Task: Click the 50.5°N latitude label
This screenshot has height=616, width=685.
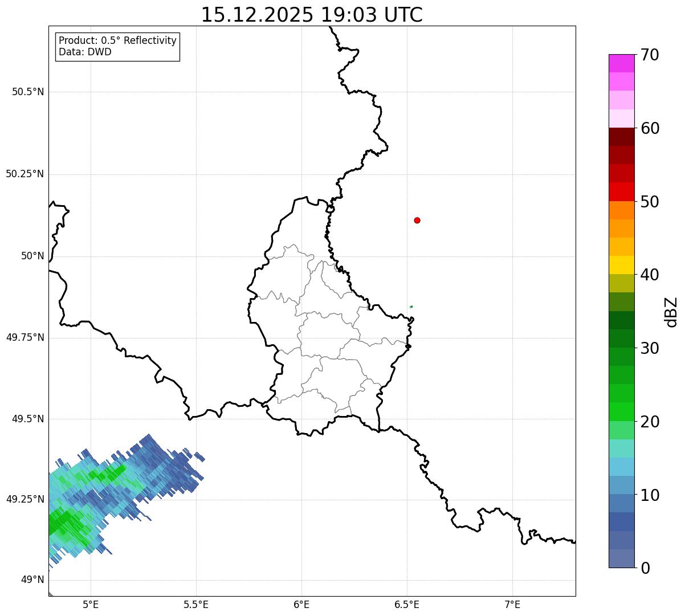Action: pyautogui.click(x=28, y=92)
